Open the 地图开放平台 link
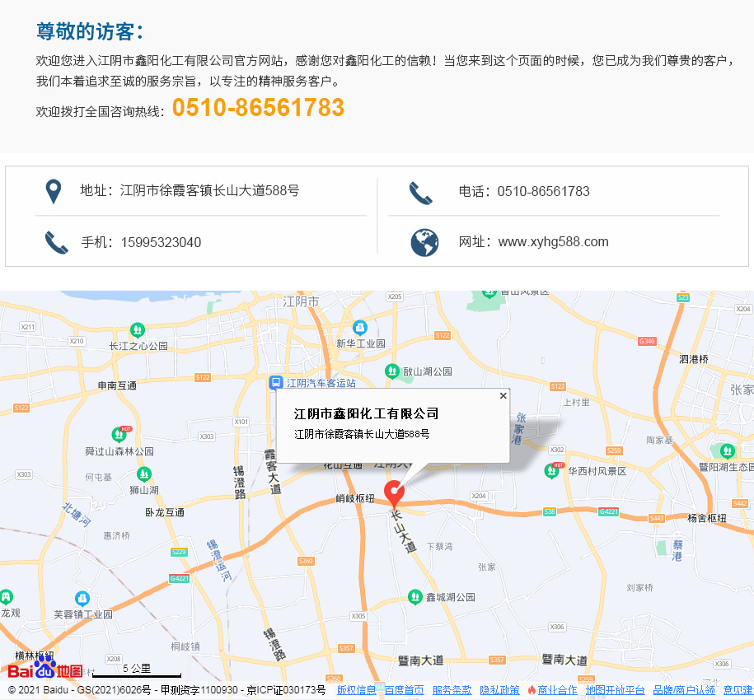 click(615, 690)
